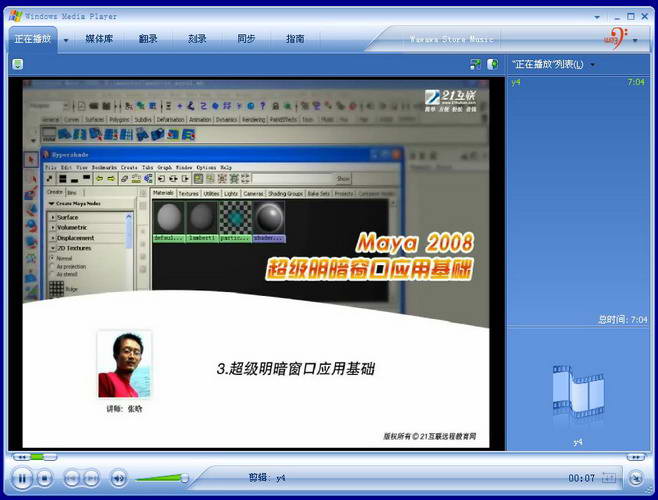Maximize the Windows Media Player window
The image size is (658, 500).
pyautogui.click(x=631, y=16)
